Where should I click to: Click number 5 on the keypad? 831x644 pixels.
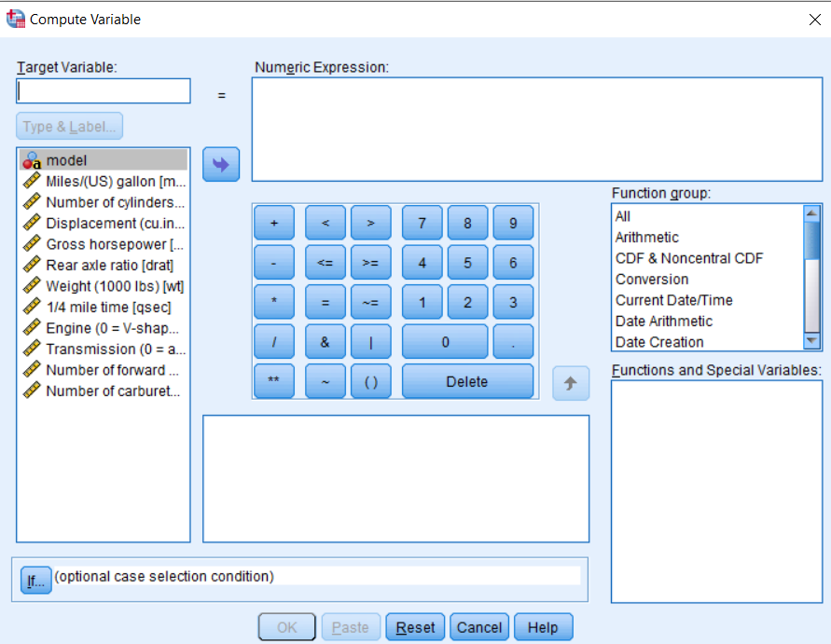tap(467, 263)
